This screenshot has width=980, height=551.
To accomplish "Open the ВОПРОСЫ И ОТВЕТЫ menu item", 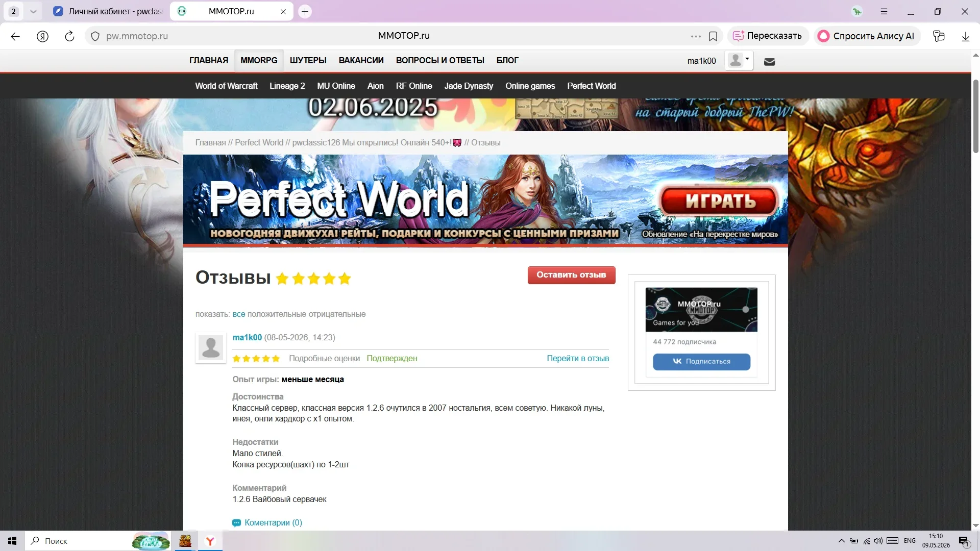I will click(x=440, y=60).
